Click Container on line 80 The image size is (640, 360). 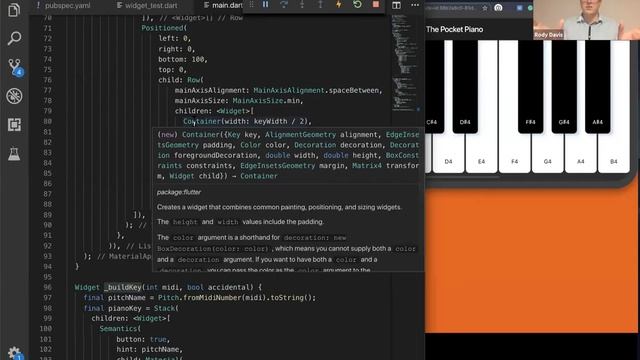coord(202,121)
